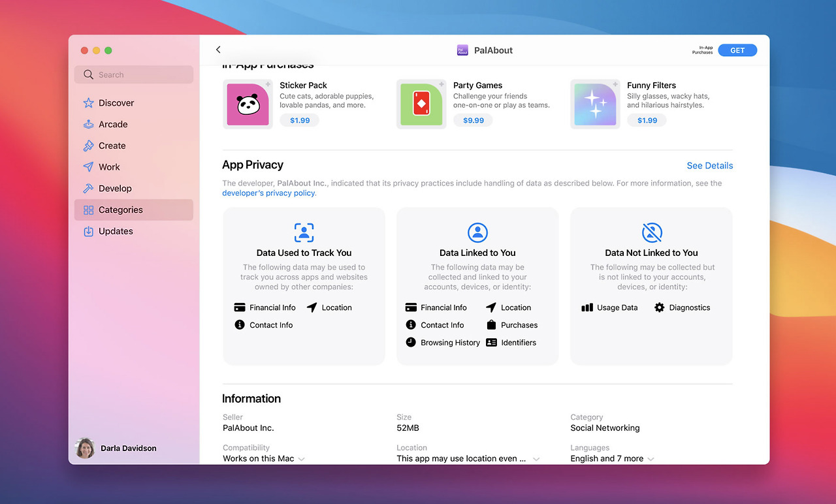
Task: Click the Browsing History clock icon
Action: (411, 342)
